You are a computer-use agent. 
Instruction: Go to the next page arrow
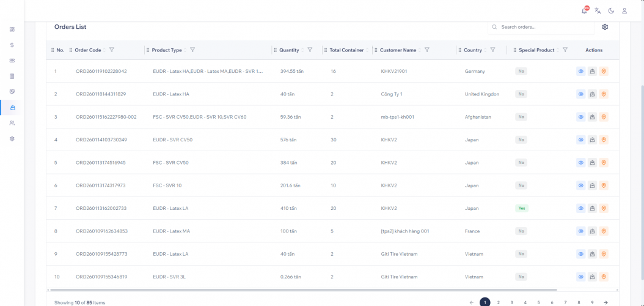pyautogui.click(x=606, y=302)
